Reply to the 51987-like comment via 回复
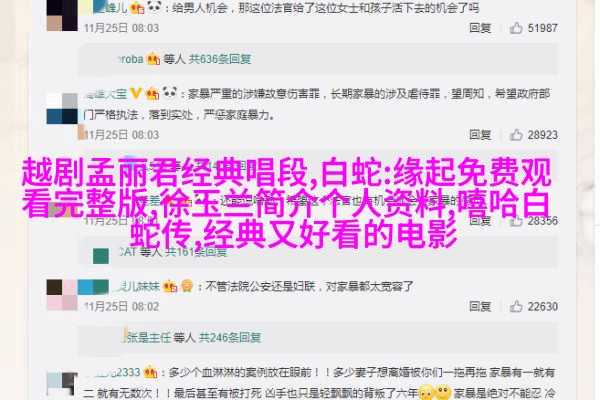Image resolution: width=600 pixels, height=400 pixels. click(480, 28)
